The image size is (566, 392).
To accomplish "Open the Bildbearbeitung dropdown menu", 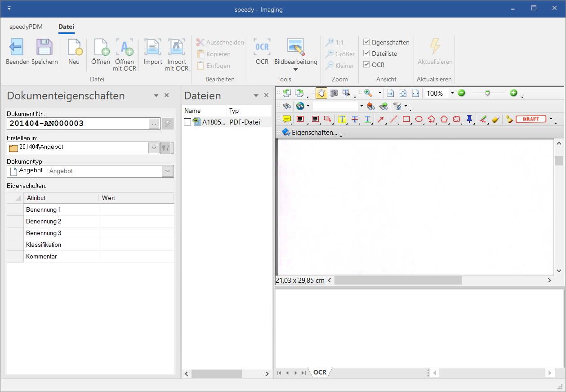I will 296,69.
